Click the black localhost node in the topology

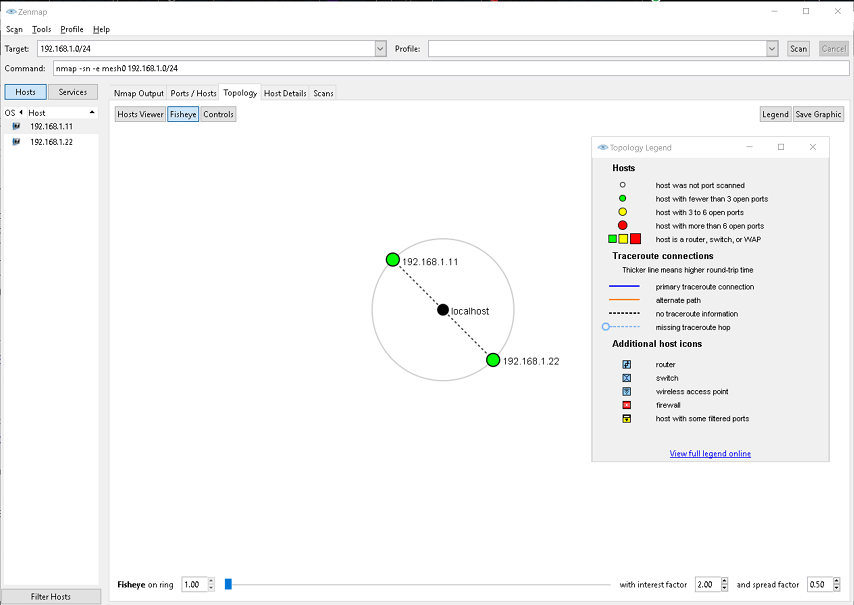pyautogui.click(x=442, y=309)
